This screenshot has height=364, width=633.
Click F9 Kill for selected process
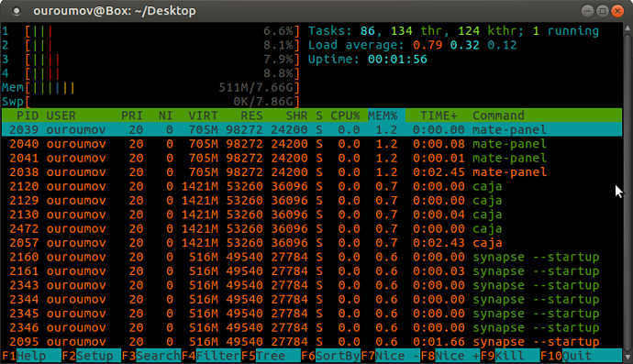pyautogui.click(x=510, y=356)
